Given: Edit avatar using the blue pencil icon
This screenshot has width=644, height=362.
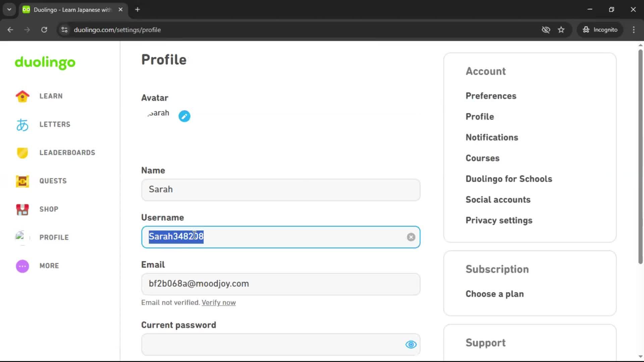Looking at the screenshot, I should point(184,116).
